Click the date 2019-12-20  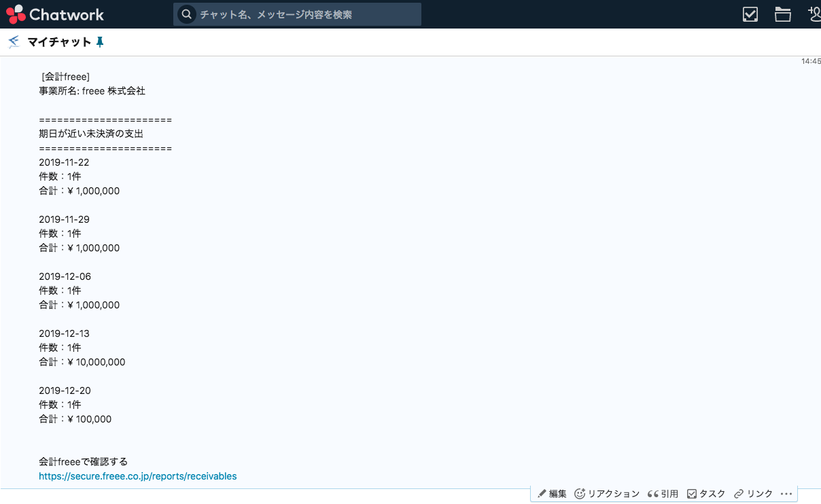pos(65,391)
